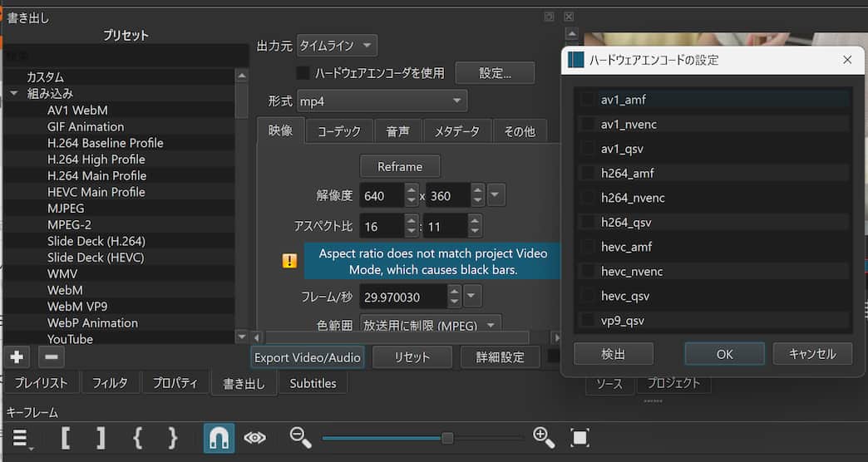The image size is (868, 462).
Task: Switch to the その他 tab
Action: 520,131
